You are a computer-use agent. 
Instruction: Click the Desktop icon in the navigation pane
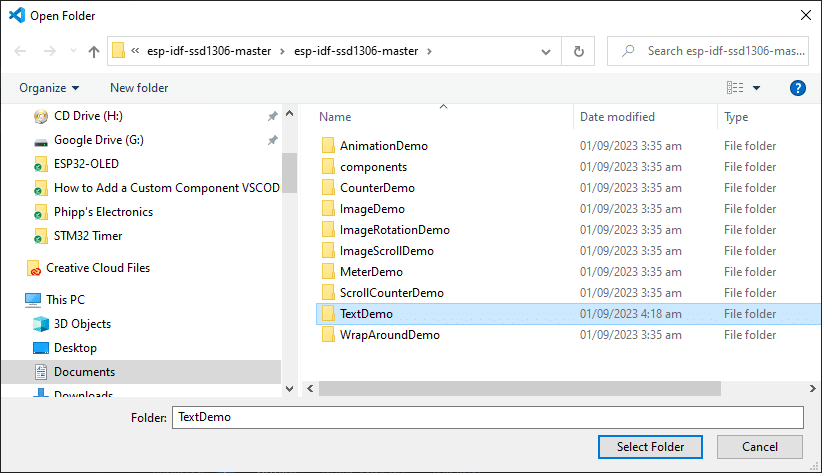[41, 348]
